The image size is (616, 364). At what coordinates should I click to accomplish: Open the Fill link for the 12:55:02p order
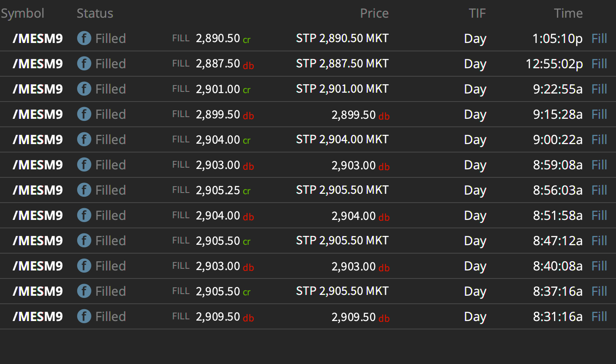point(599,64)
